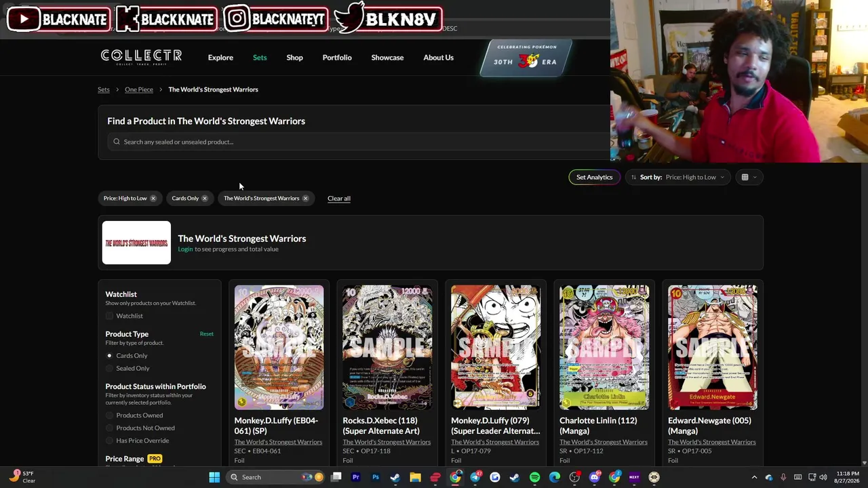The height and width of the screenshot is (488, 868).
Task: Open the About Us navigation item
Action: tap(438, 58)
